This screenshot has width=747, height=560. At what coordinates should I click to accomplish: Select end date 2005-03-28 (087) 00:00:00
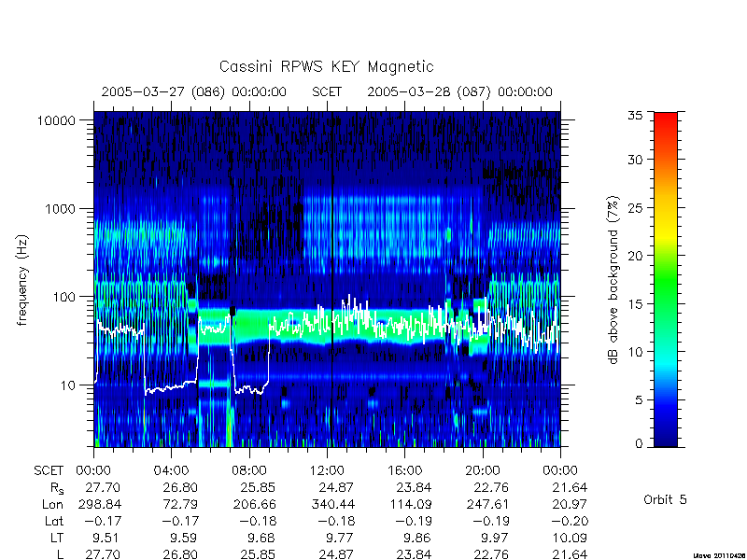point(459,91)
